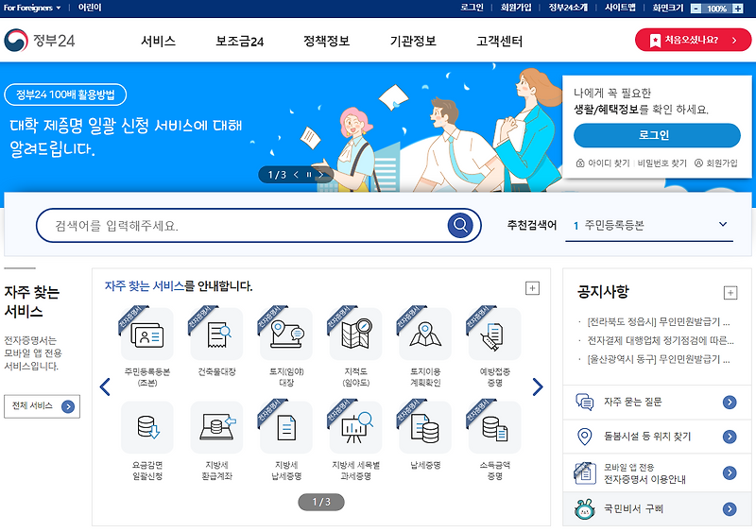
Task: Open the 납세증명 service icon
Action: 425,427
